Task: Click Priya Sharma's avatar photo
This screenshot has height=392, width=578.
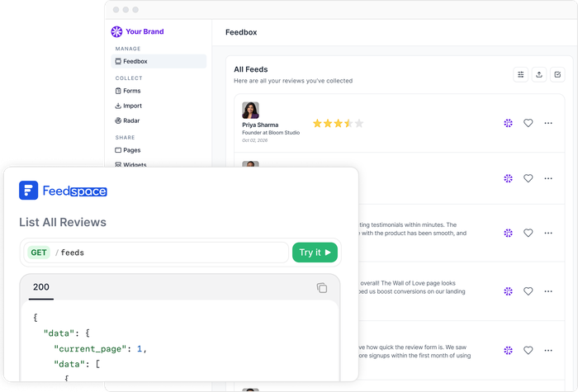Action: (x=250, y=110)
